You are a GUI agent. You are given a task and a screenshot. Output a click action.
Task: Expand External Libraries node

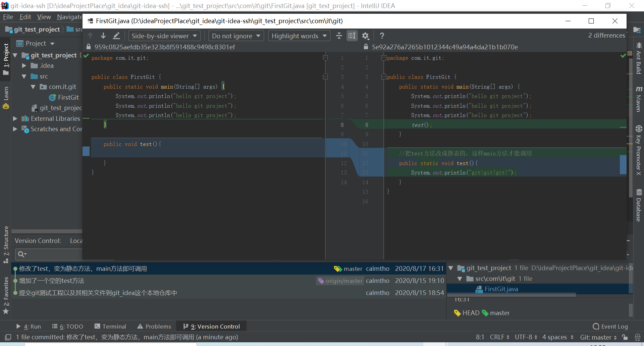coord(15,118)
